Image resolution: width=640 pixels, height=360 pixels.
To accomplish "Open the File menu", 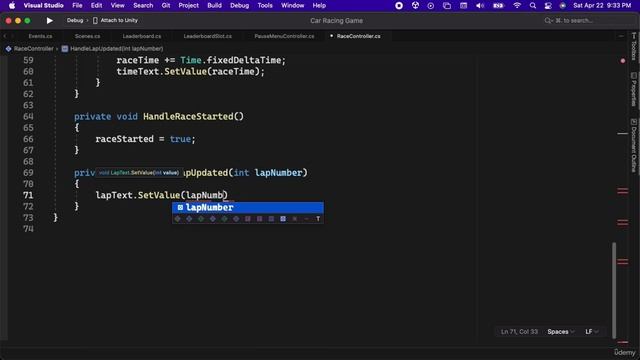I will coord(77,6).
